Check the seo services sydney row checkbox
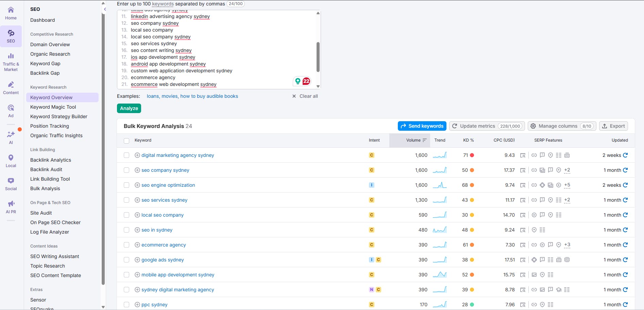Screen dimensions: 644x310 pos(126,200)
